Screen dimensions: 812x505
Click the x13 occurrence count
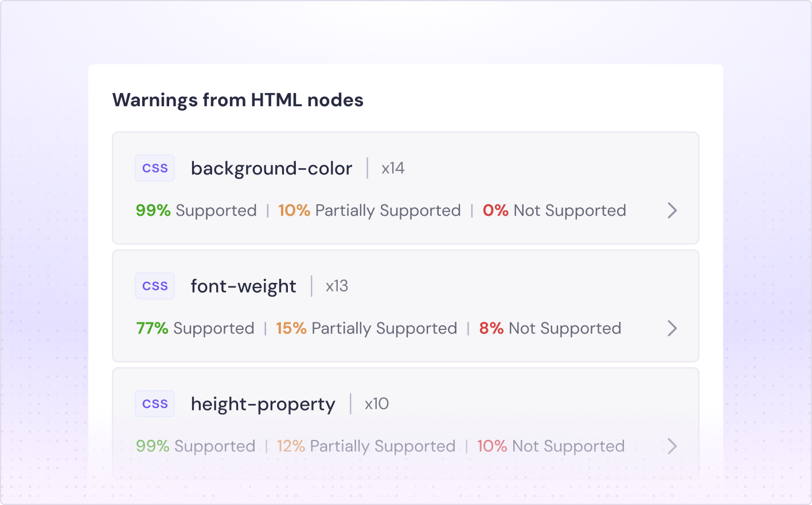click(x=337, y=286)
